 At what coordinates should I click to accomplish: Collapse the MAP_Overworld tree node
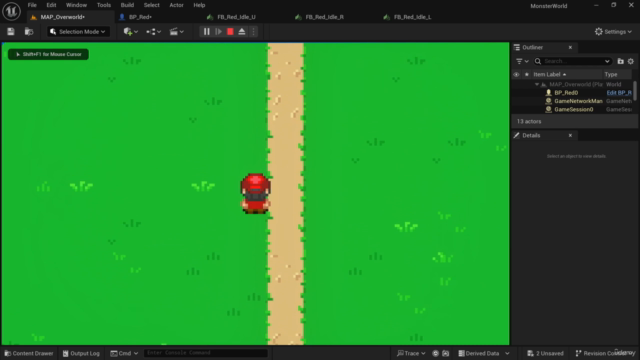click(x=537, y=84)
